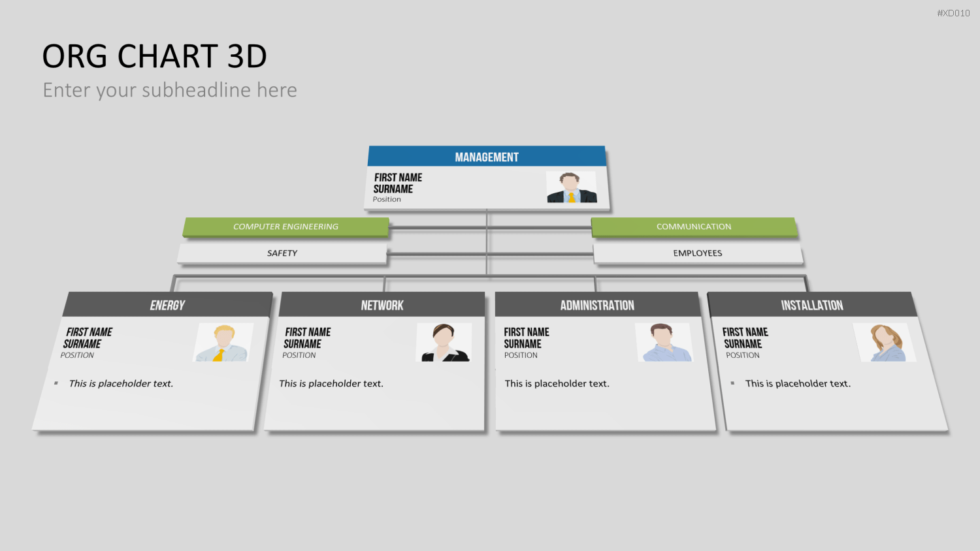This screenshot has height=551, width=980.
Task: Click POSITION label in Network card
Action: [x=299, y=355]
